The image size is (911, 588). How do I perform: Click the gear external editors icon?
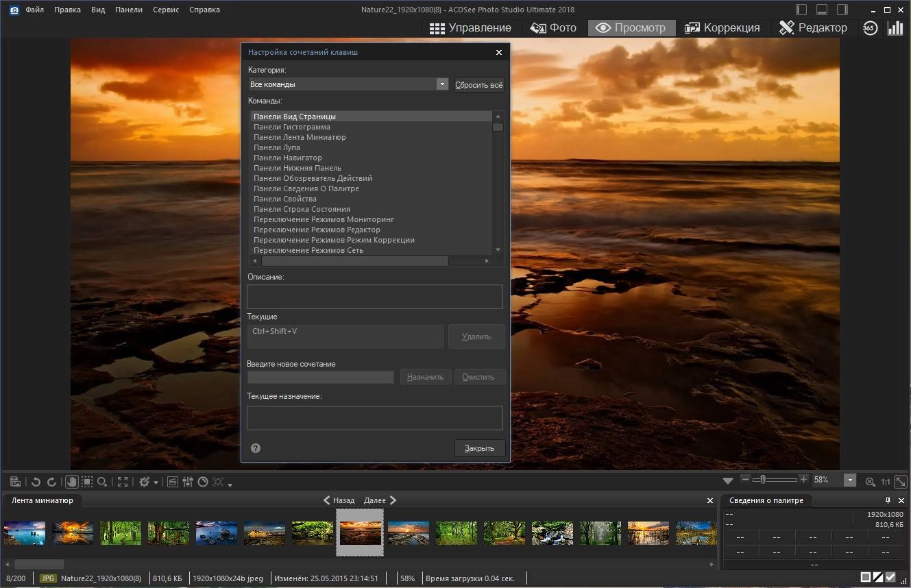145,482
